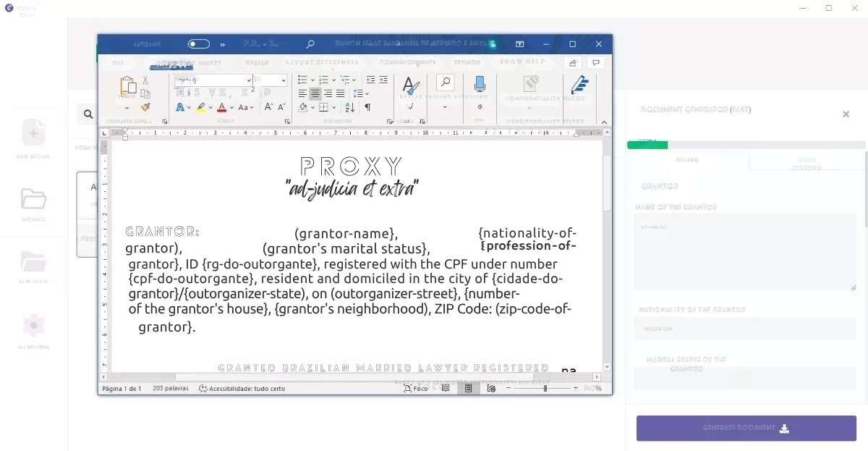
Task: Open the font name dropdown
Action: (249, 80)
